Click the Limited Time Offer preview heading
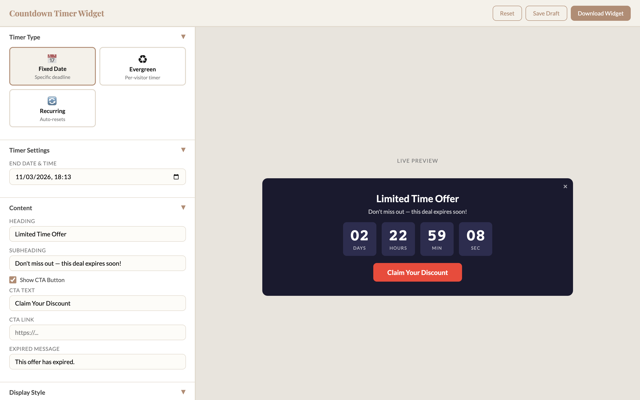 tap(417, 199)
